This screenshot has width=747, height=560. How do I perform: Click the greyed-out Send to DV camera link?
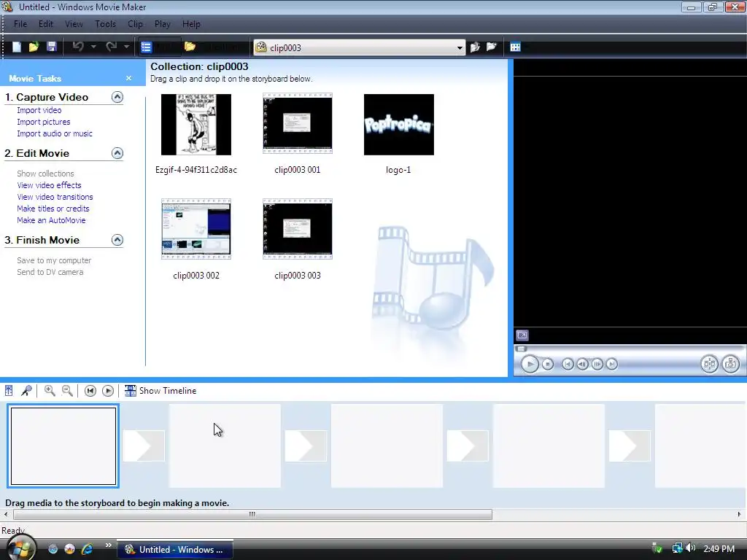click(50, 273)
